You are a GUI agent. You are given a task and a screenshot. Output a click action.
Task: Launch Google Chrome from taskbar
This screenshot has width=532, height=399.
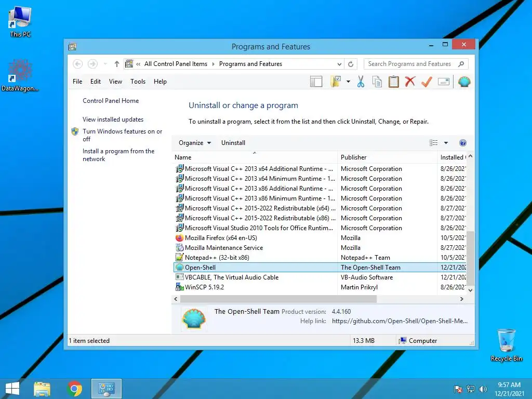coord(74,389)
